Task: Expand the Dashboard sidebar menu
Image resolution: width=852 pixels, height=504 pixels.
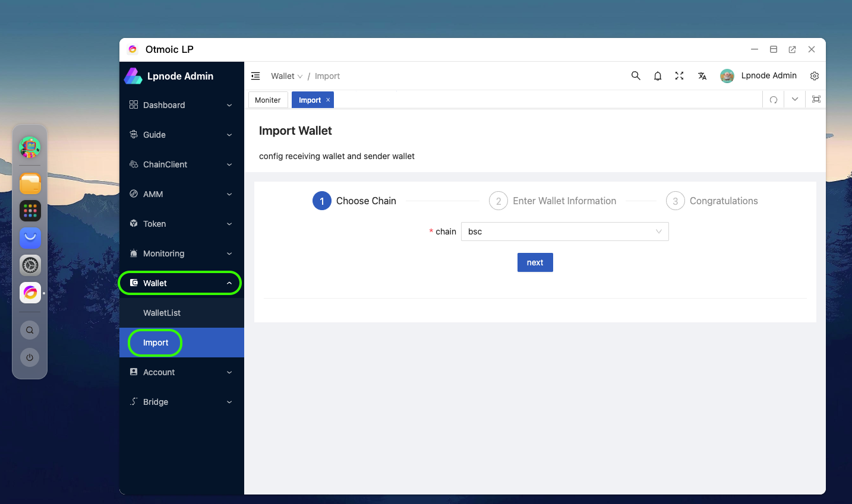Action: coord(181,105)
